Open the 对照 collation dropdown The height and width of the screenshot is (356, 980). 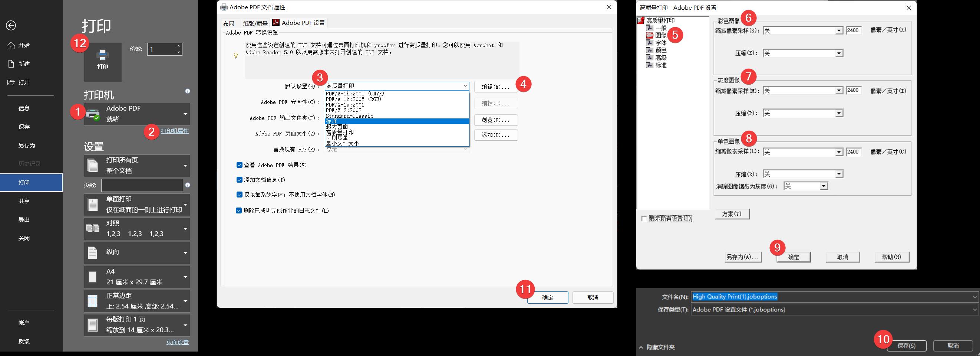pyautogui.click(x=137, y=228)
